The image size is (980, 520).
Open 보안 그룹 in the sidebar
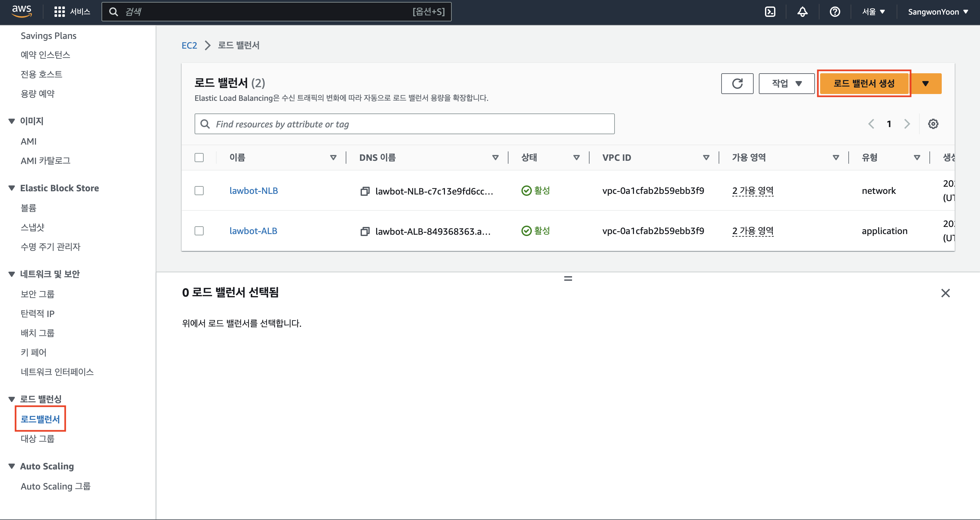(x=37, y=294)
